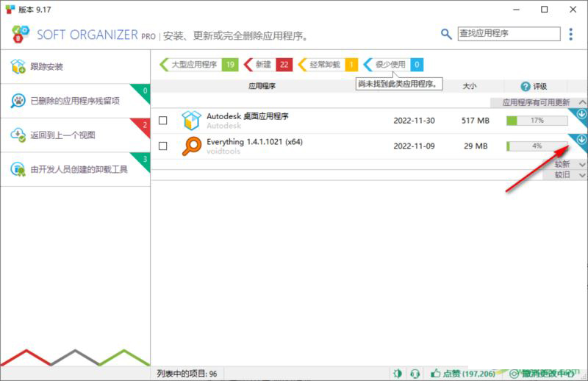Click the size 517 MB

475,121
